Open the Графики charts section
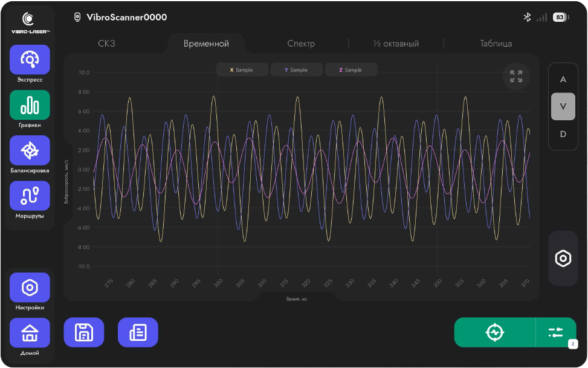The height and width of the screenshot is (368, 588). click(x=30, y=105)
